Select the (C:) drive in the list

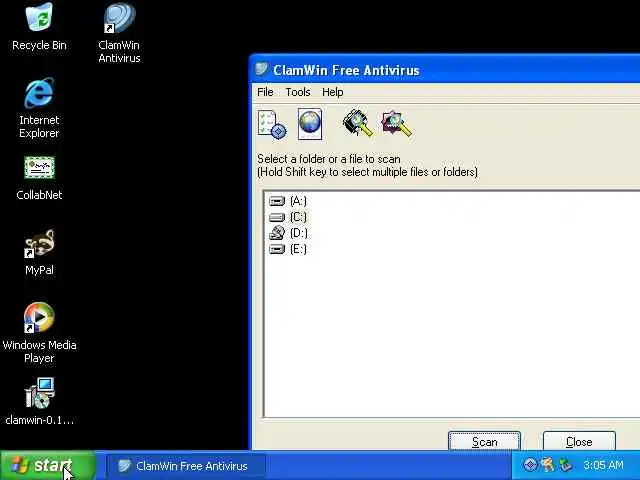pos(288,217)
